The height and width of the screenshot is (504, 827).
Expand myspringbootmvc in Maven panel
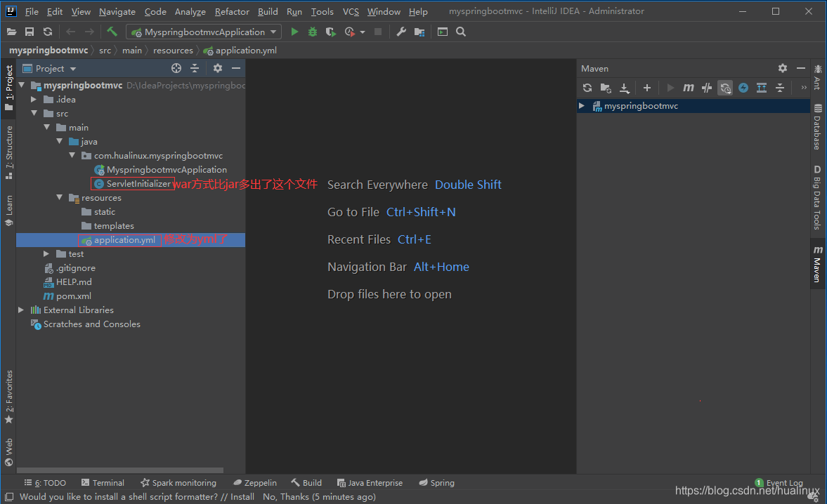point(582,106)
